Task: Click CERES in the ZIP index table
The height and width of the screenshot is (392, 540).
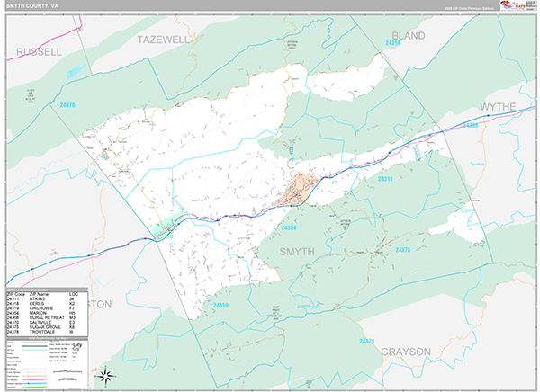Action: [37, 304]
